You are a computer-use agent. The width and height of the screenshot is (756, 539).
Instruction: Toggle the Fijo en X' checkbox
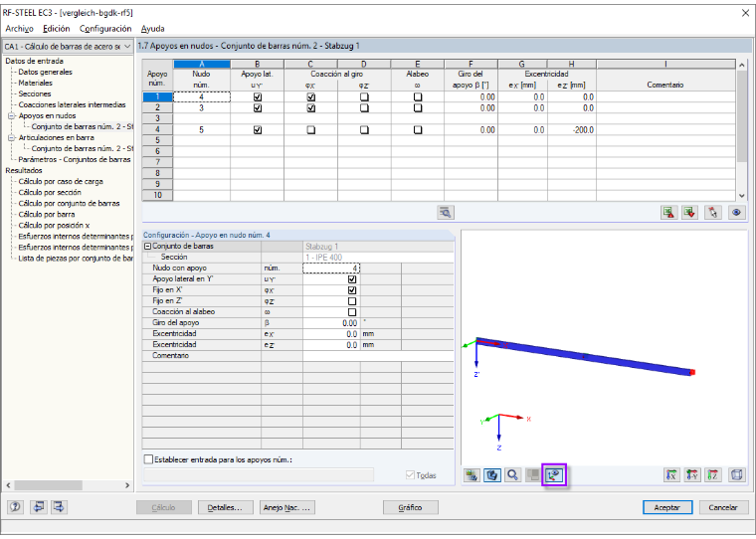click(352, 290)
